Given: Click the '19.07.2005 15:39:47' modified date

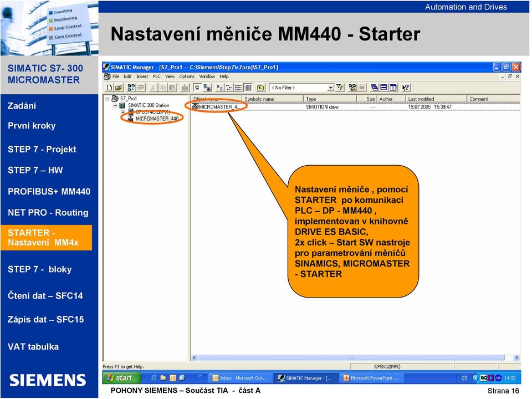Looking at the screenshot, I should coord(430,107).
